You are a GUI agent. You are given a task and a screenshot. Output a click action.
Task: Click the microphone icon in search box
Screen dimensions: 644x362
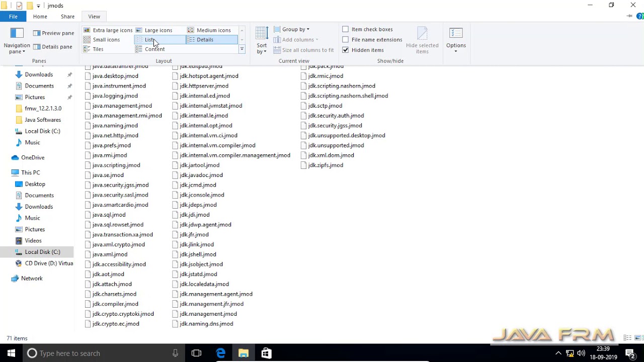pyautogui.click(x=175, y=353)
